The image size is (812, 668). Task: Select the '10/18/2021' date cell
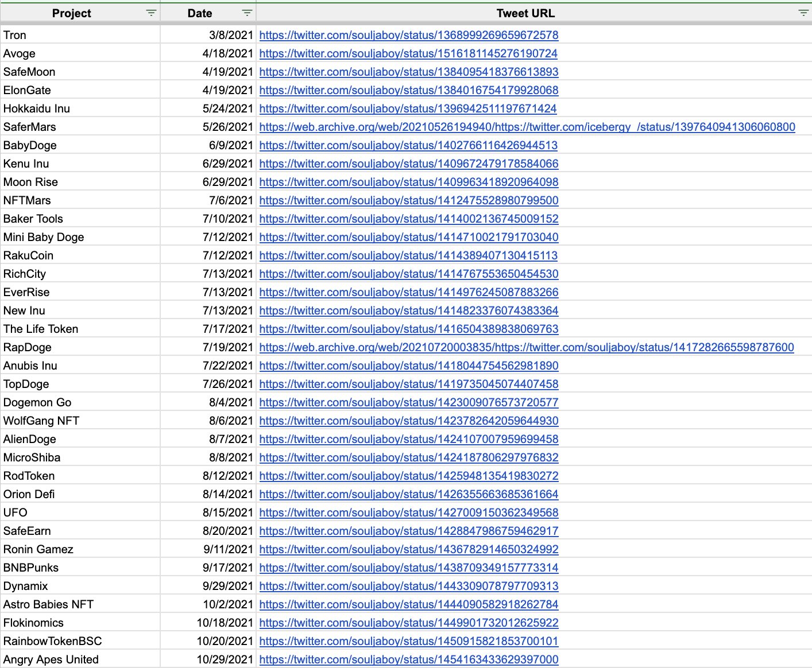[x=208, y=623]
